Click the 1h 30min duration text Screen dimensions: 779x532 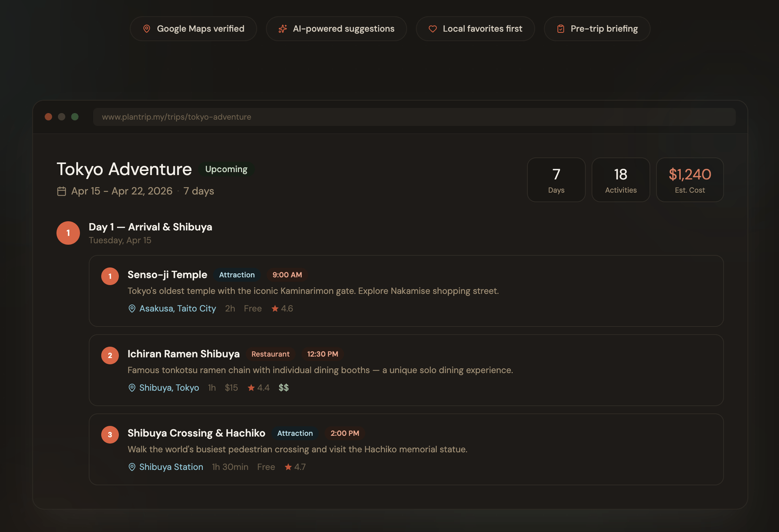point(230,467)
